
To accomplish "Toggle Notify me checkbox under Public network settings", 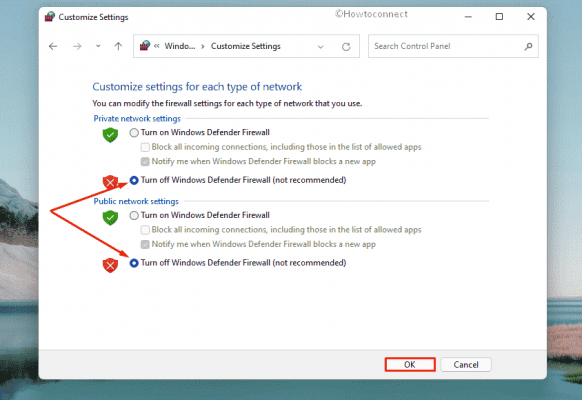I will (x=145, y=244).
